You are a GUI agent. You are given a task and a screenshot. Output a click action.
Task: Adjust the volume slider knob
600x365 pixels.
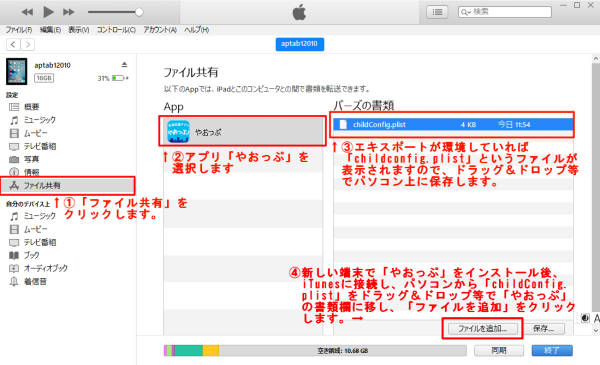tap(139, 12)
